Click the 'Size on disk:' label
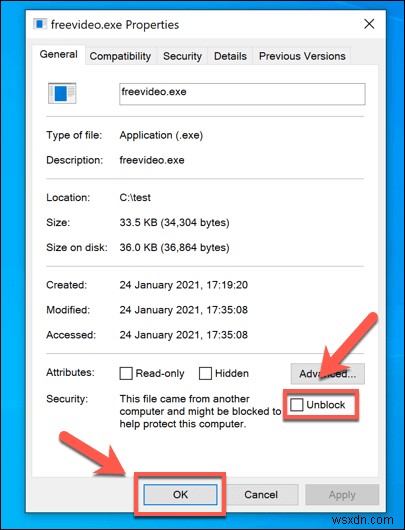This screenshot has height=530, width=405. coord(77,247)
